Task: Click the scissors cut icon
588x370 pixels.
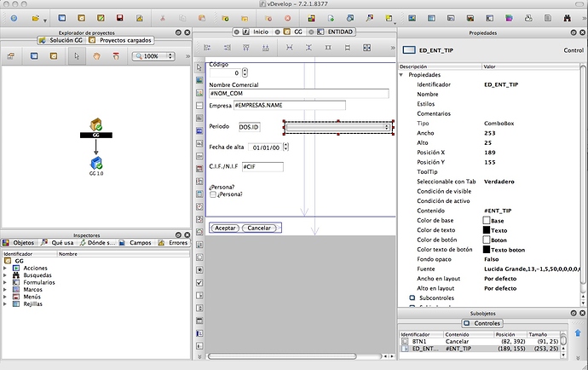Action: coord(163,17)
